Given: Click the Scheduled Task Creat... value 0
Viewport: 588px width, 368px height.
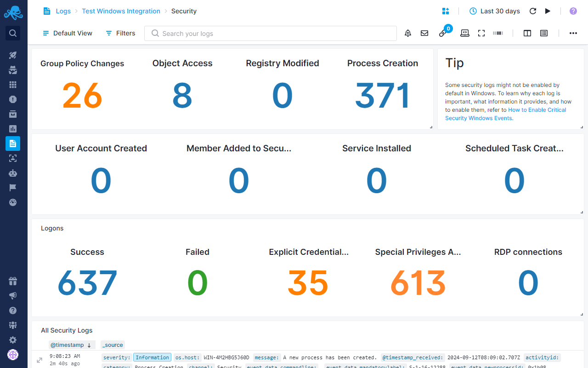Looking at the screenshot, I should [514, 181].
